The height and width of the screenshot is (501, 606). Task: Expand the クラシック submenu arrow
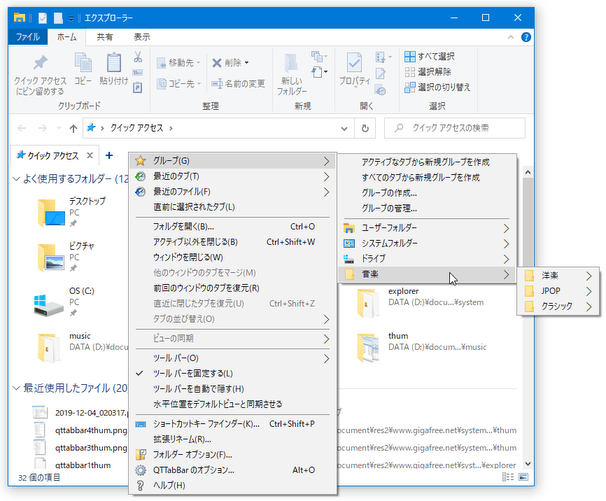point(588,307)
